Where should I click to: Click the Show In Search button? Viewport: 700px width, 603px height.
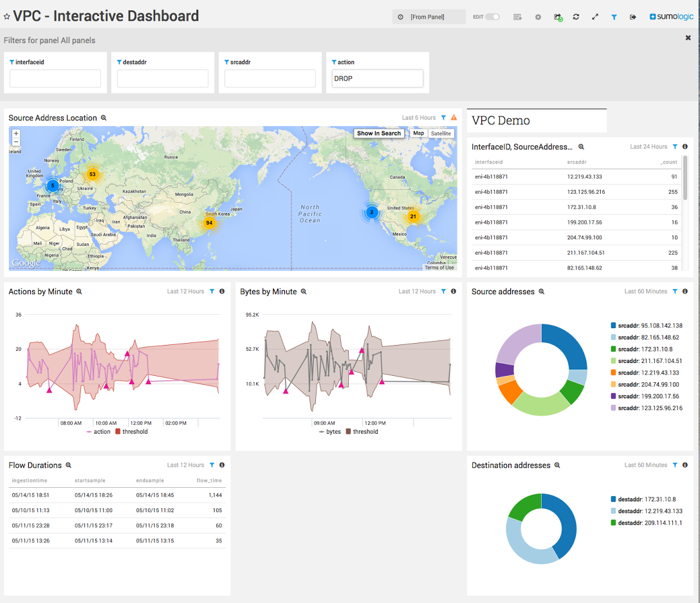(x=378, y=133)
